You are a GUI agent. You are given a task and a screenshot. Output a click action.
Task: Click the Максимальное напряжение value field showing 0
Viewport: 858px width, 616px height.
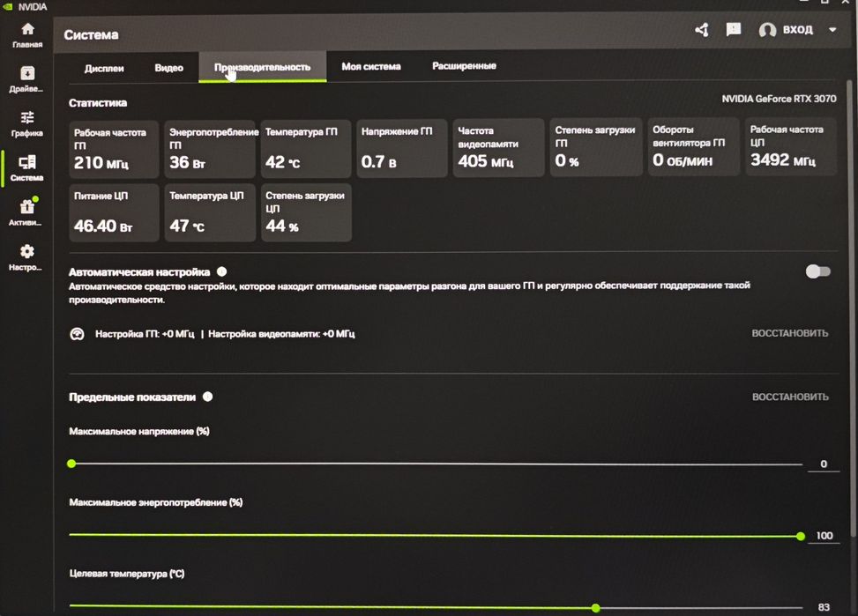824,464
